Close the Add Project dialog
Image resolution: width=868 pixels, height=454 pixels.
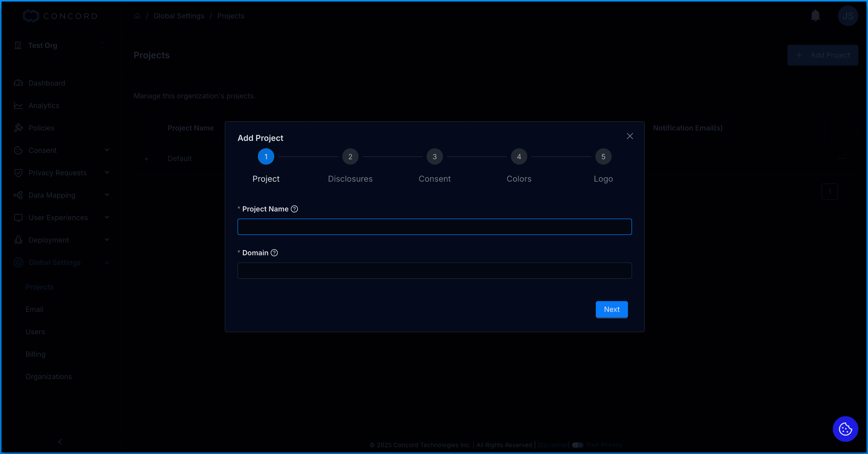tap(629, 136)
